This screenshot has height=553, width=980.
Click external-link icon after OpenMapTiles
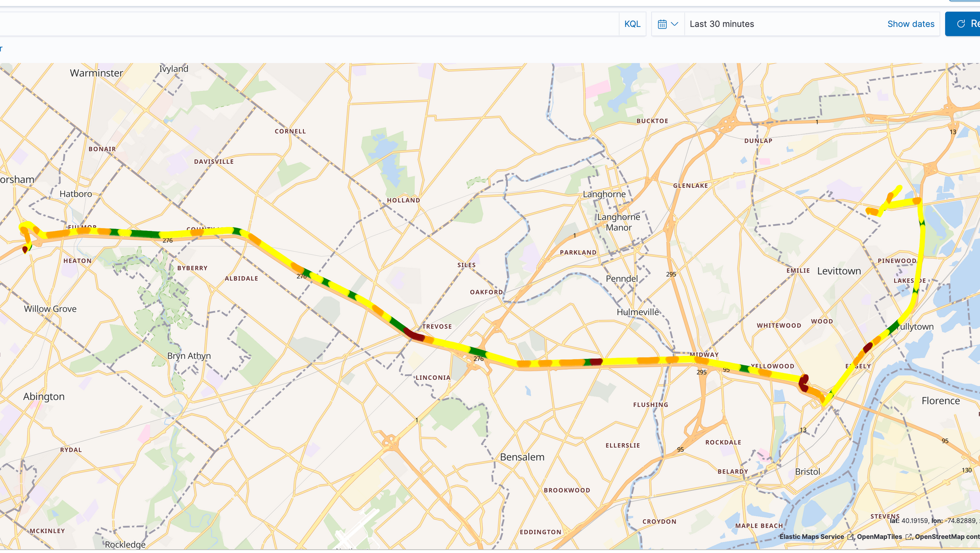pyautogui.click(x=908, y=537)
